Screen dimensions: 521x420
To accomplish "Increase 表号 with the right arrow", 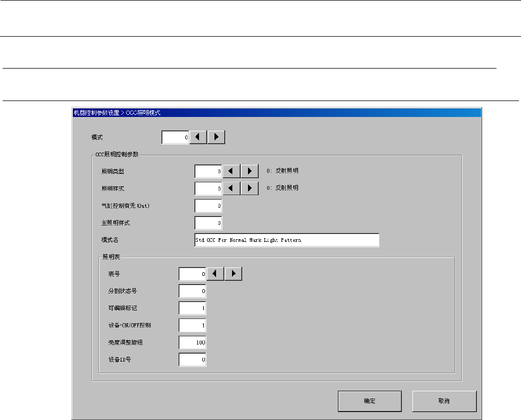I will (x=233, y=274).
